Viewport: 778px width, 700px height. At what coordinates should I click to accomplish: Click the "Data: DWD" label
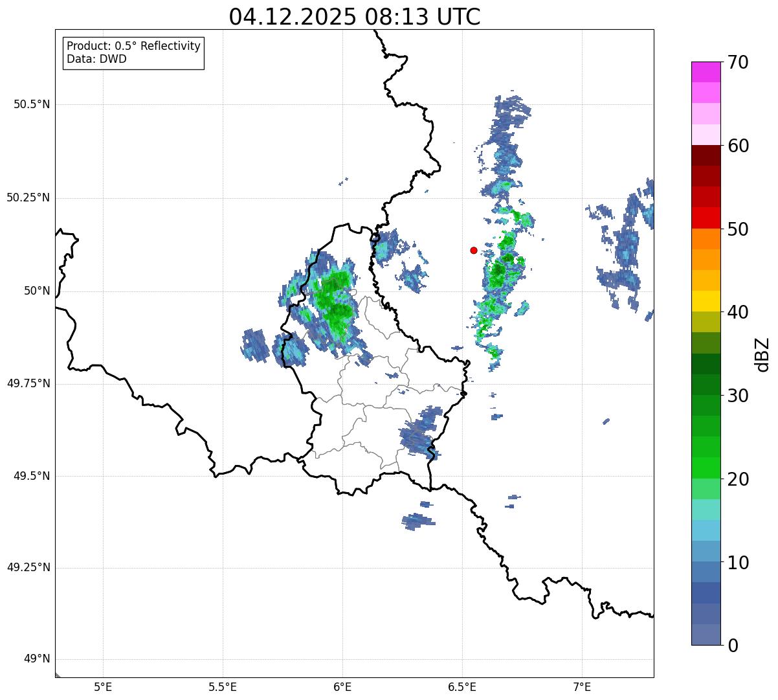click(x=97, y=59)
